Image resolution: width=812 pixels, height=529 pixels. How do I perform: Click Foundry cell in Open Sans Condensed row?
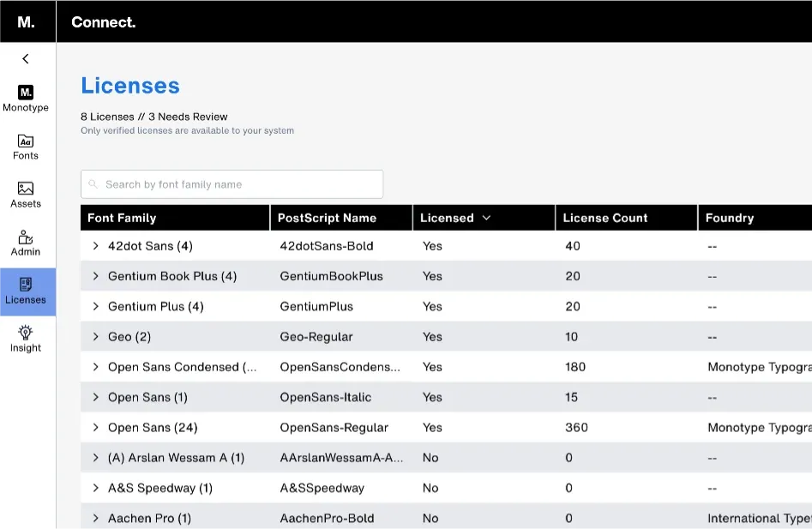click(759, 367)
